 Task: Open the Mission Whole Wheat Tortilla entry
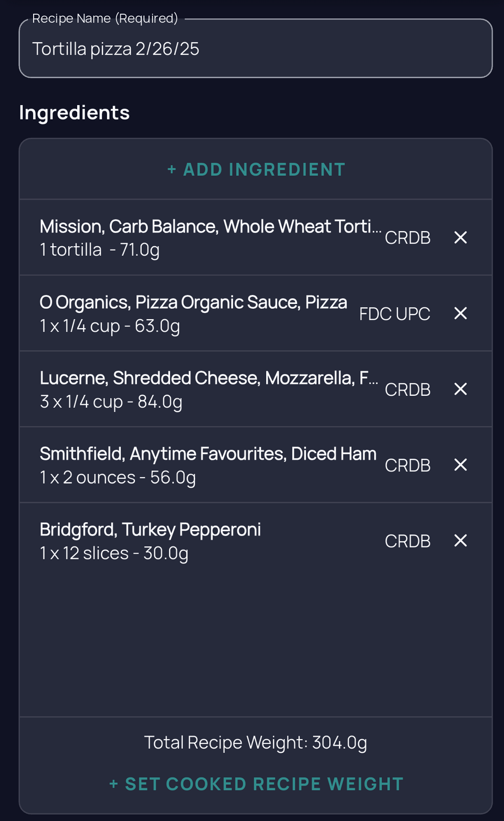(210, 237)
